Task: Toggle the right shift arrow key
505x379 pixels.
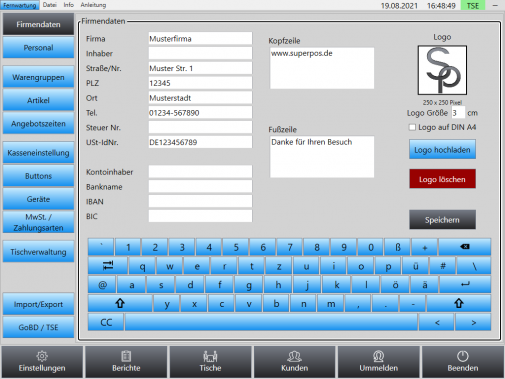Action: (x=459, y=303)
